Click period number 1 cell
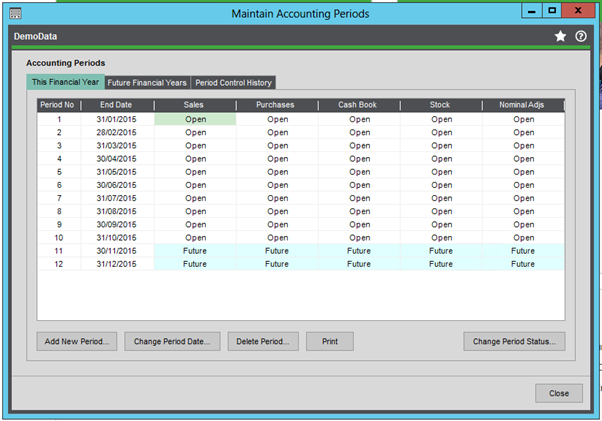This screenshot has height=421, width=602. coord(59,119)
